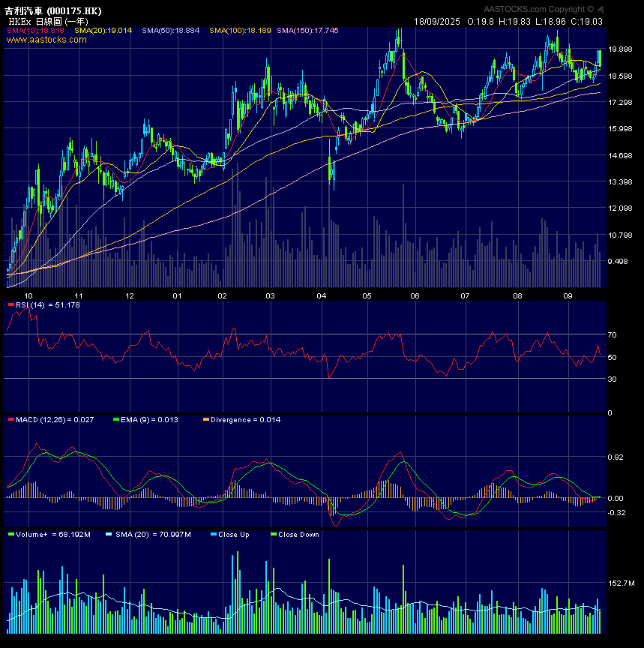The width and height of the screenshot is (644, 648).
Task: Click month label 07 on the time axis
Action: point(465,296)
